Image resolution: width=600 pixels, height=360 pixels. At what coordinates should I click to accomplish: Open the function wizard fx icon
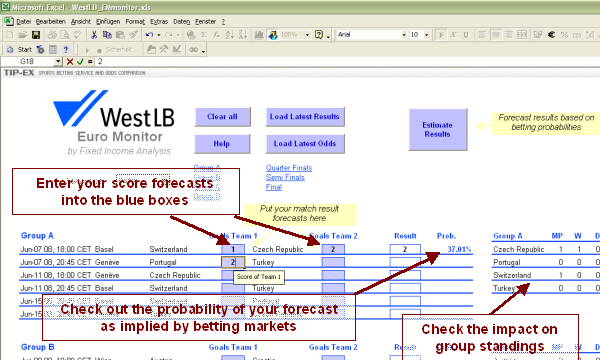[217, 35]
